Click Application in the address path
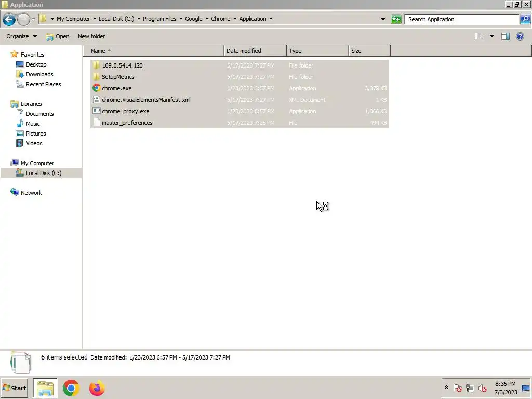The width and height of the screenshot is (532, 399). pyautogui.click(x=253, y=19)
